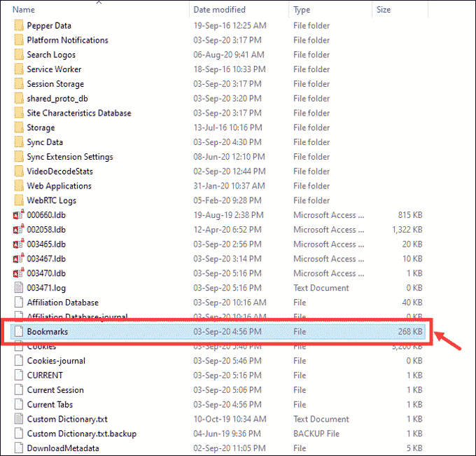This screenshot has height=456, width=476.
Task: Select the VideoDecodeStats folder name
Action: tap(59, 172)
